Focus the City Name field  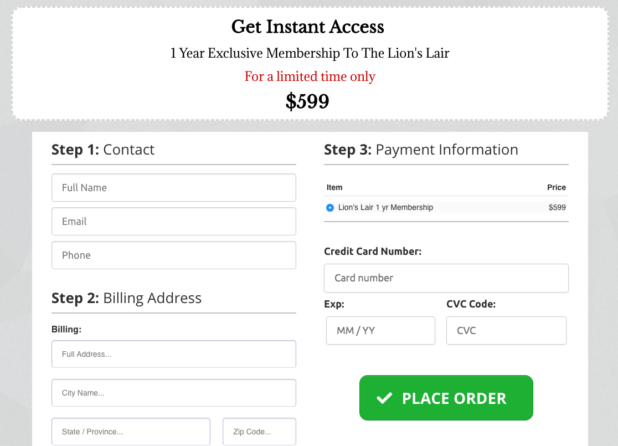(x=174, y=393)
